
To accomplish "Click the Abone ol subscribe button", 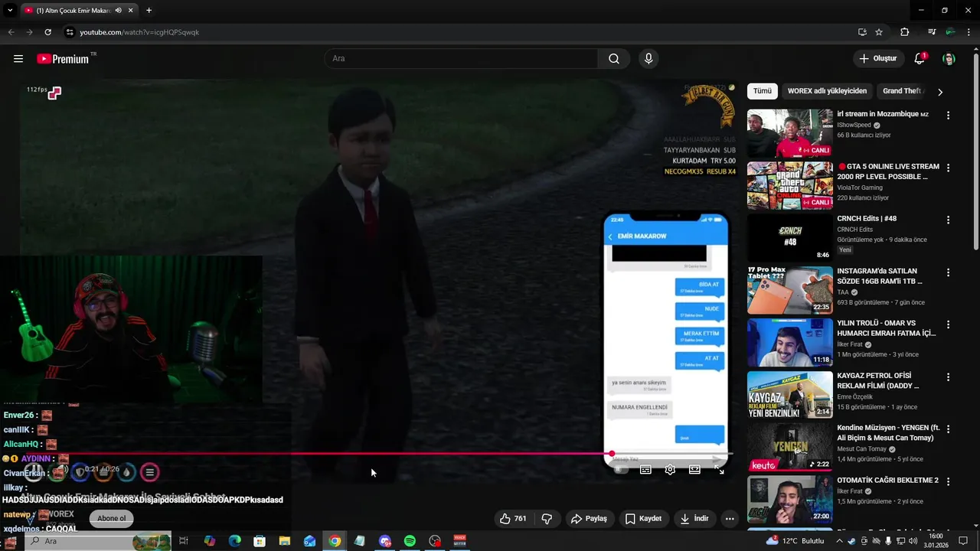I will pyautogui.click(x=111, y=519).
